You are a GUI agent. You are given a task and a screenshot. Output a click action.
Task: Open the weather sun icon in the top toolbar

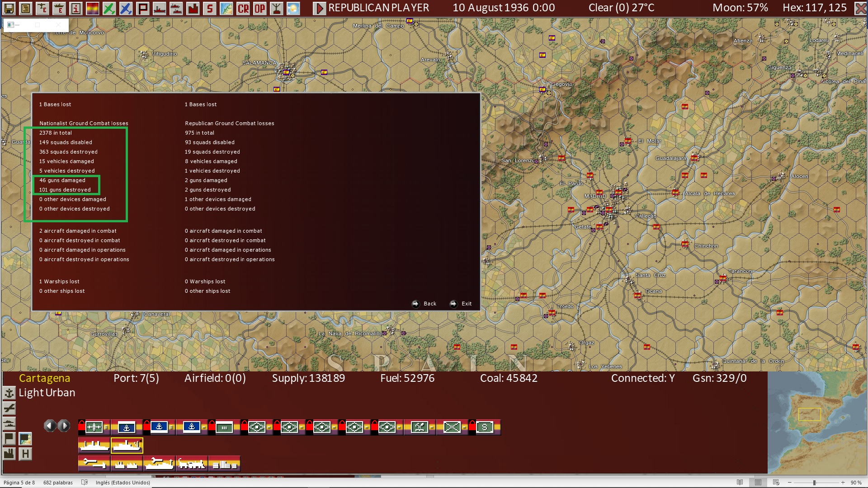[x=293, y=8]
